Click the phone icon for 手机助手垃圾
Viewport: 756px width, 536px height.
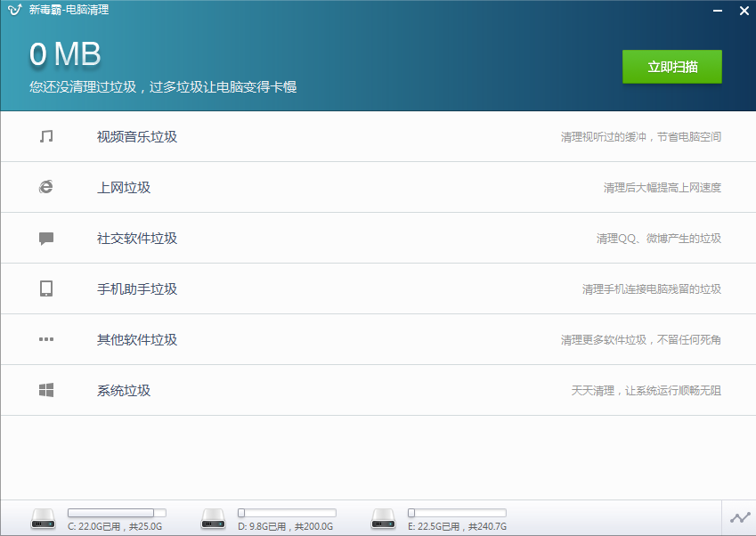46,288
